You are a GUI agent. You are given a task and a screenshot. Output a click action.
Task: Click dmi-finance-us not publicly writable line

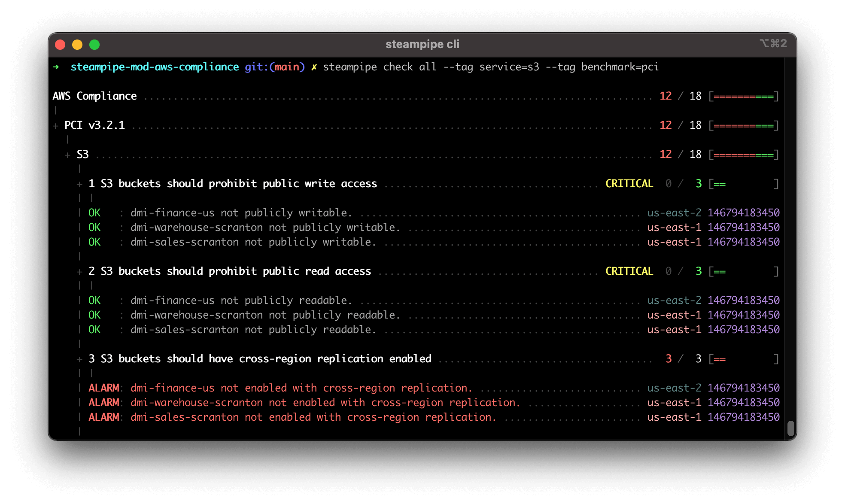point(241,213)
